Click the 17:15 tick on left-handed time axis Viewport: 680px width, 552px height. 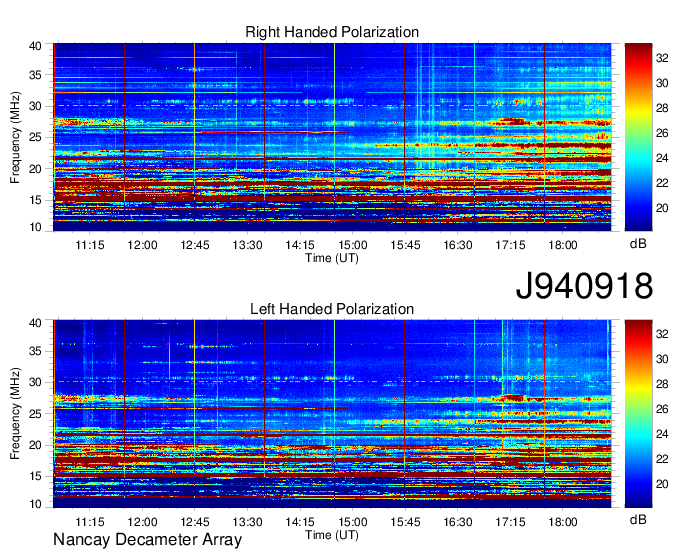510,522
